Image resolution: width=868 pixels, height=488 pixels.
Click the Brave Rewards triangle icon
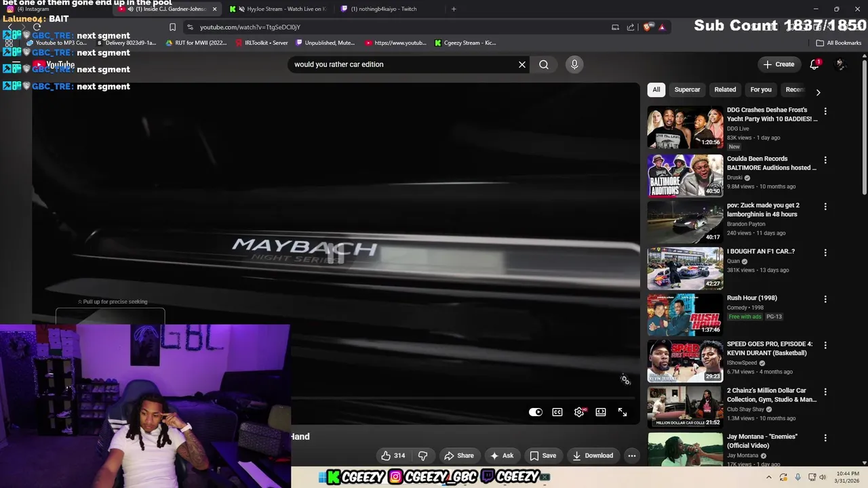pyautogui.click(x=662, y=27)
